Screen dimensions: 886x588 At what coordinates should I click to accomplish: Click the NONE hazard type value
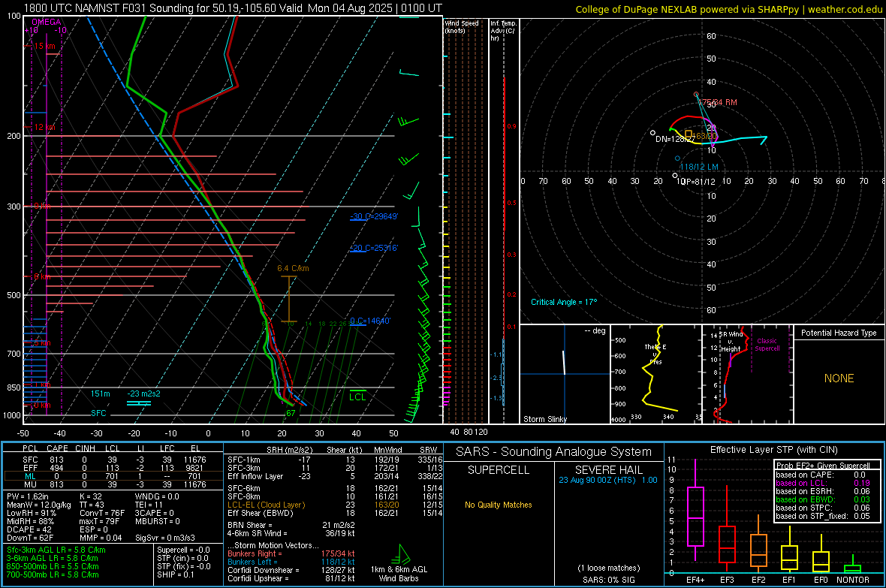point(839,378)
